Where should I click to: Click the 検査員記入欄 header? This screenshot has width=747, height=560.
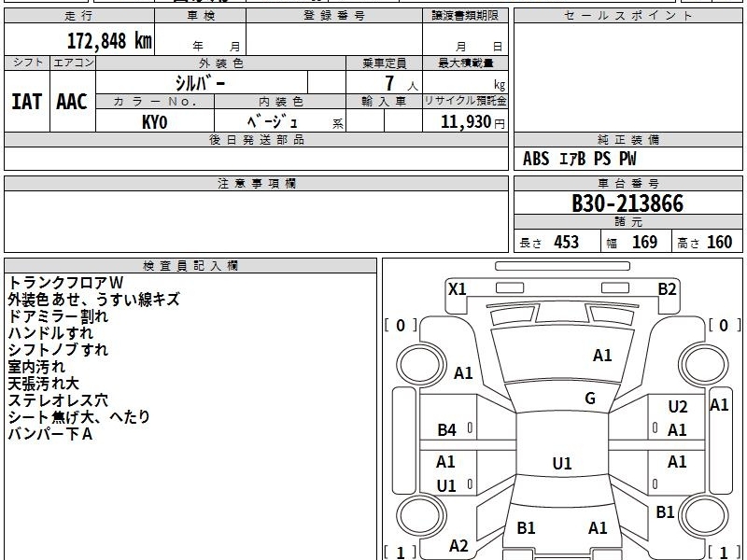(190, 266)
